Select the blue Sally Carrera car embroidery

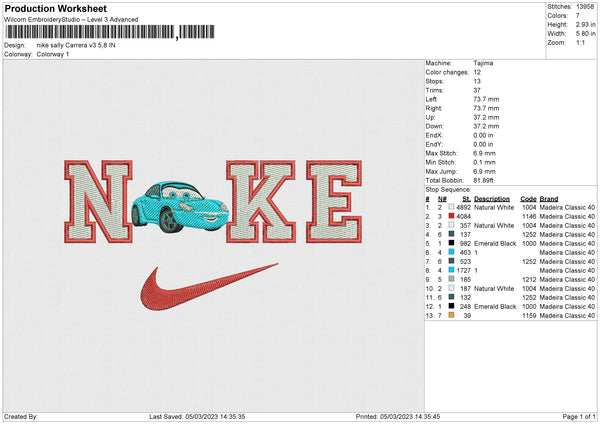(x=180, y=207)
